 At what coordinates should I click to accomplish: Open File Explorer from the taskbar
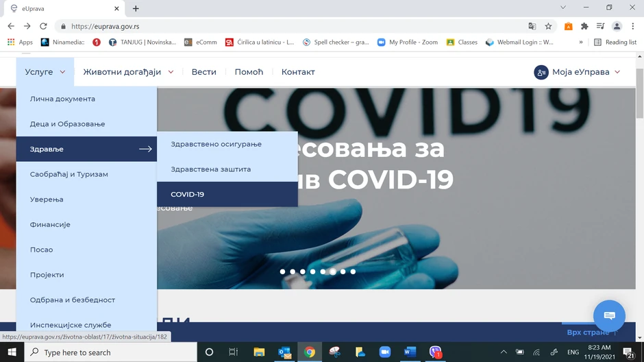tap(259, 352)
